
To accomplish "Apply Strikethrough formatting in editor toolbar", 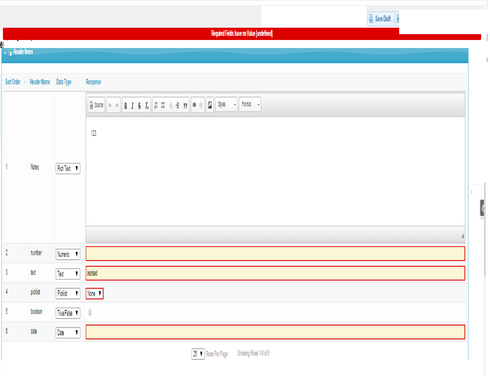I will pyautogui.click(x=139, y=105).
